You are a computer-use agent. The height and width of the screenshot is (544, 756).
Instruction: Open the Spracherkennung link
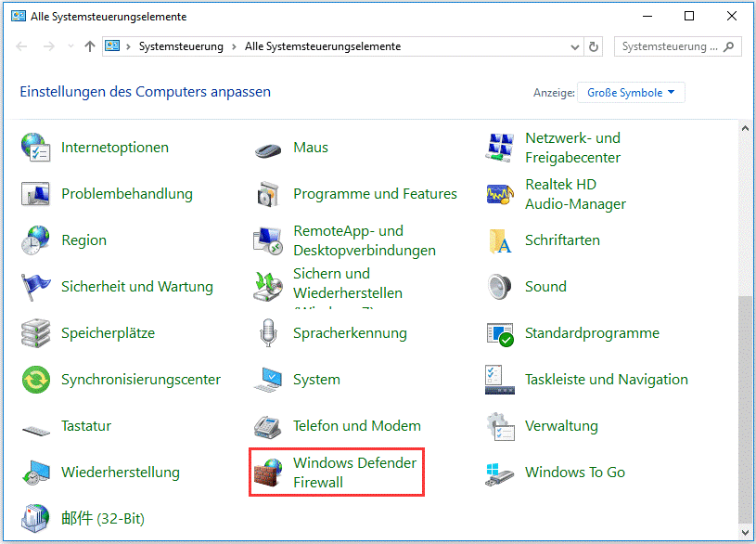(350, 333)
